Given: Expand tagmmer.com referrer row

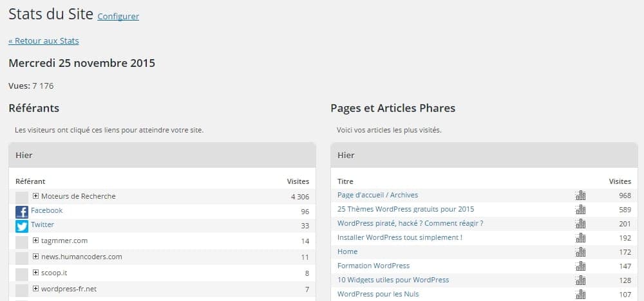Looking at the screenshot, I should pos(35,241).
